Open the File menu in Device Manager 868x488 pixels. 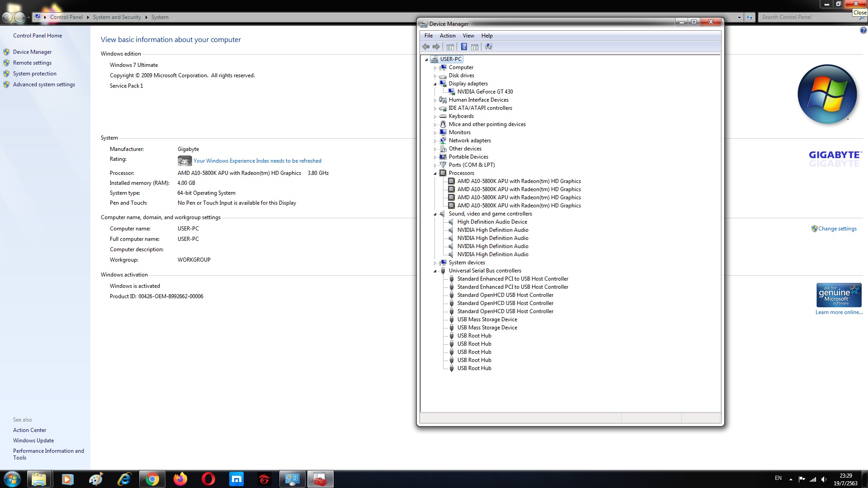point(429,36)
